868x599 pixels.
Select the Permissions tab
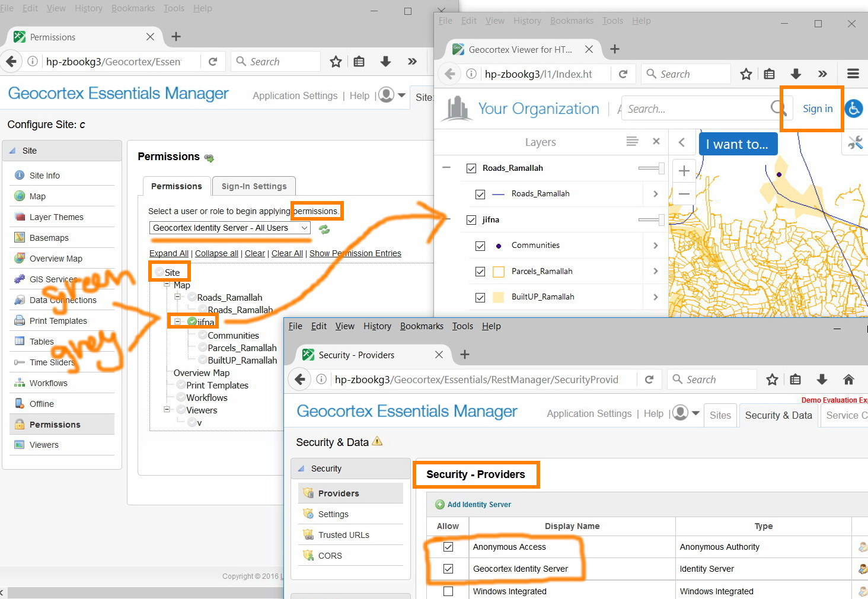pos(177,186)
